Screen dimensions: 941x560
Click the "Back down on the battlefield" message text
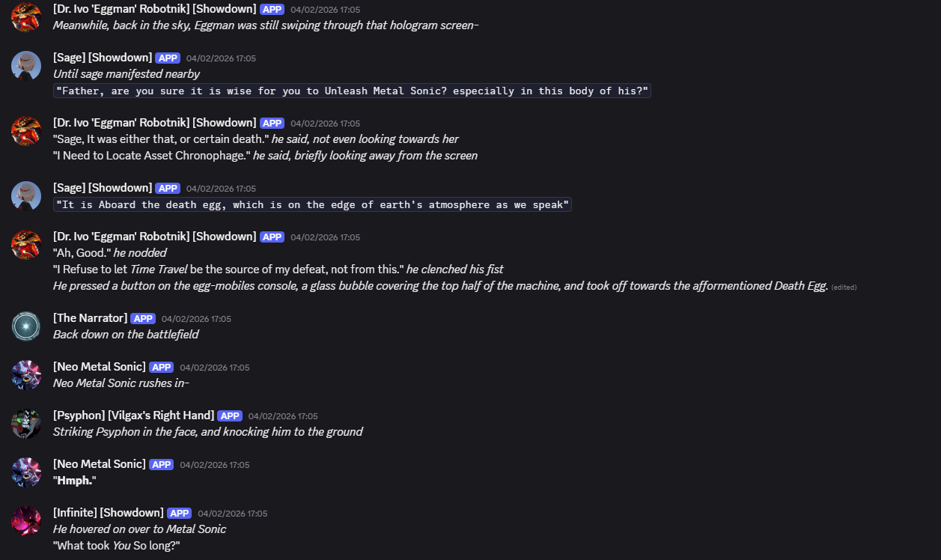(126, 335)
